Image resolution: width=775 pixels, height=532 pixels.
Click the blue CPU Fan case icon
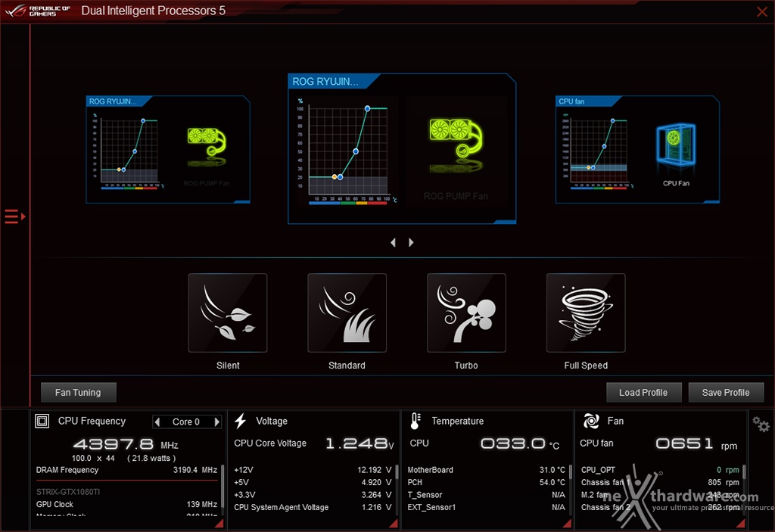coord(676,145)
